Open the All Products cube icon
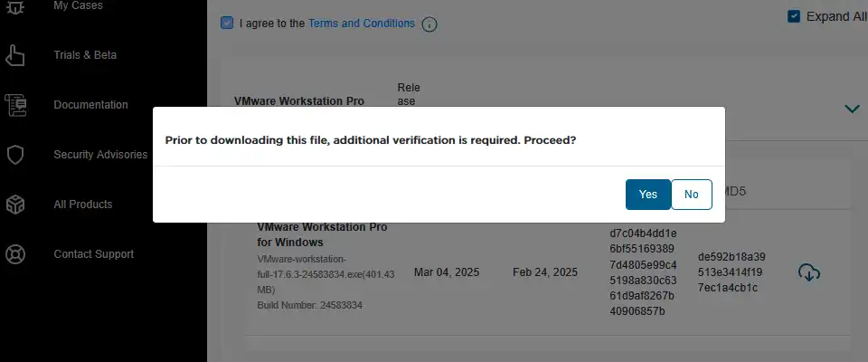This screenshot has height=362, width=868. (x=15, y=205)
